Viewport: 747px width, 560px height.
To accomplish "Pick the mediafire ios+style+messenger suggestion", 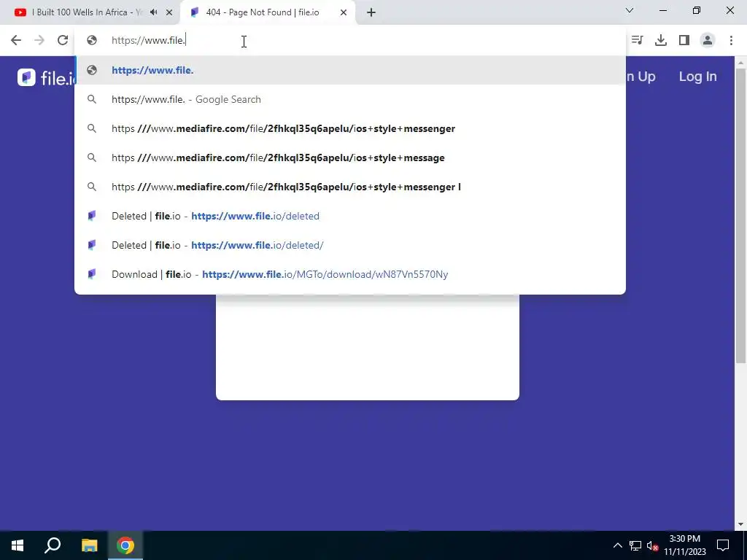I will [x=350, y=128].
